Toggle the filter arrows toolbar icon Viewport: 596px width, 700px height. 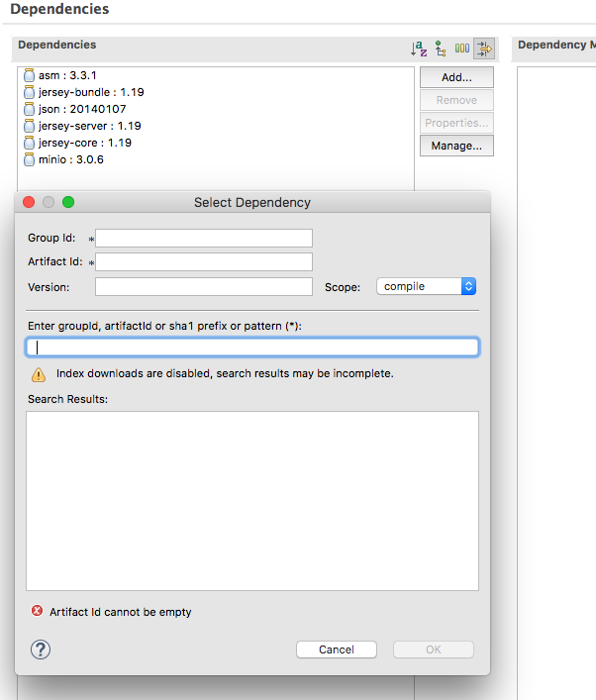pos(484,49)
